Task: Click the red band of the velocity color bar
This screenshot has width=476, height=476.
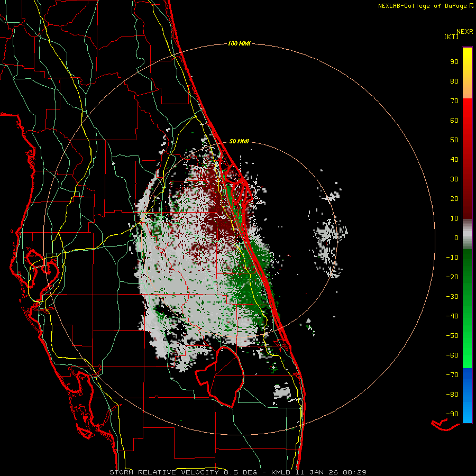Action: pos(467,158)
